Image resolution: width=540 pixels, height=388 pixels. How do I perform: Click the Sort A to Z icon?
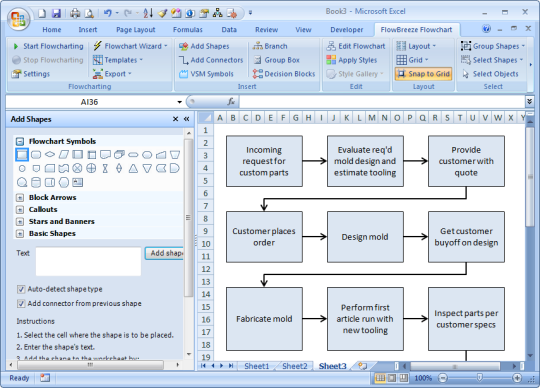click(148, 13)
